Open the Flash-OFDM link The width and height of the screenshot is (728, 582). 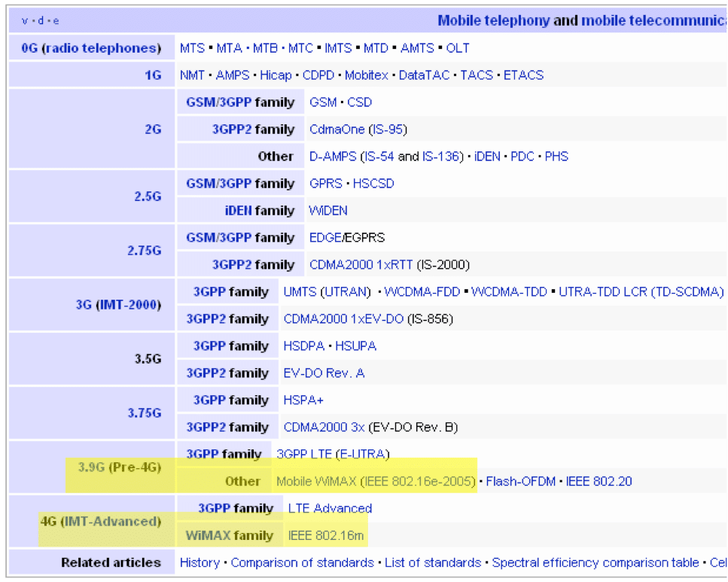pos(520,481)
